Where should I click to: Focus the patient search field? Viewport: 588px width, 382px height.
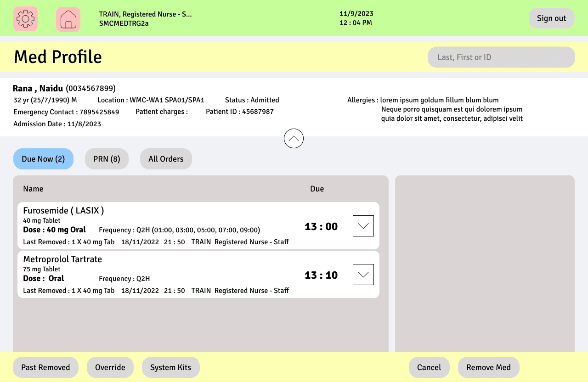coord(501,57)
